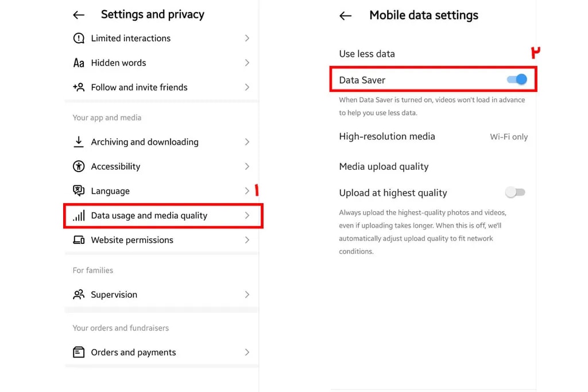Tap the Hidden words Aa icon

tap(79, 63)
